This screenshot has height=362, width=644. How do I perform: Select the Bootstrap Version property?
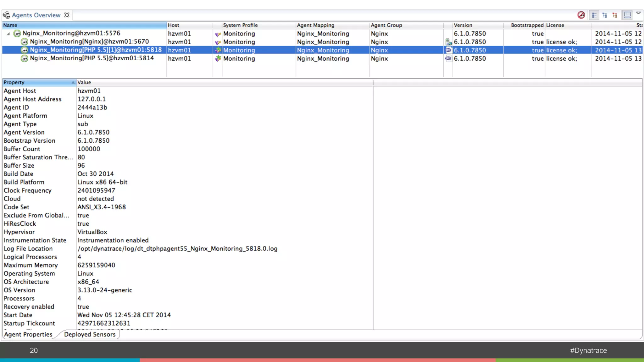click(x=30, y=141)
